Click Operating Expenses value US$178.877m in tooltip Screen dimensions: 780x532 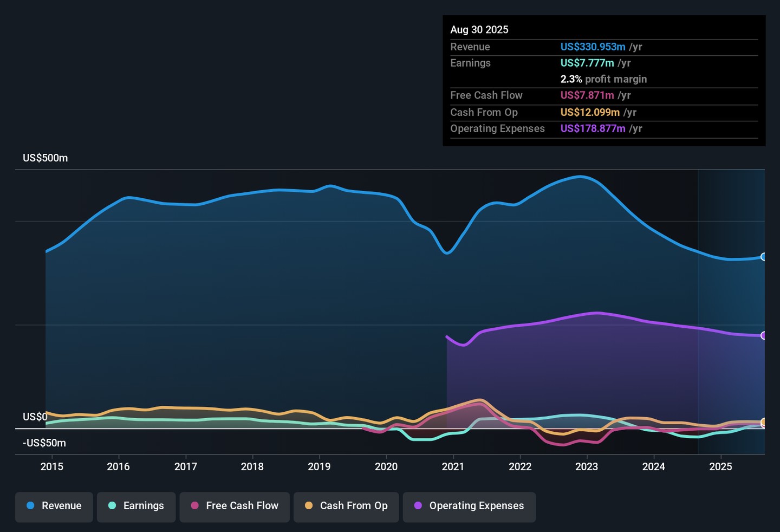pos(593,129)
